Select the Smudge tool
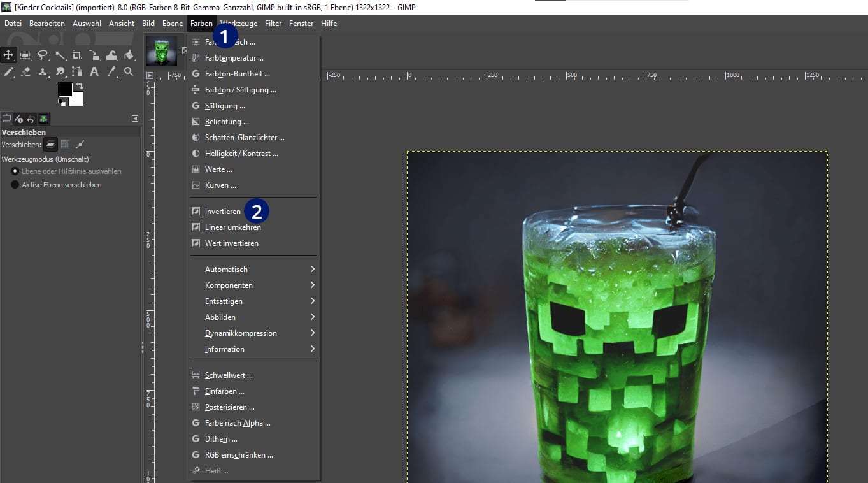The width and height of the screenshot is (868, 483). click(x=60, y=72)
